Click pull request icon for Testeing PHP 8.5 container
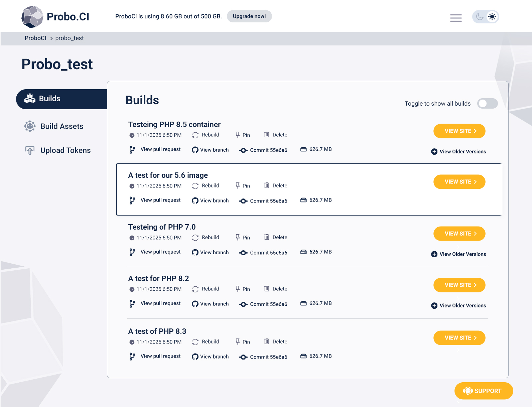The height and width of the screenshot is (407, 532). (x=132, y=150)
